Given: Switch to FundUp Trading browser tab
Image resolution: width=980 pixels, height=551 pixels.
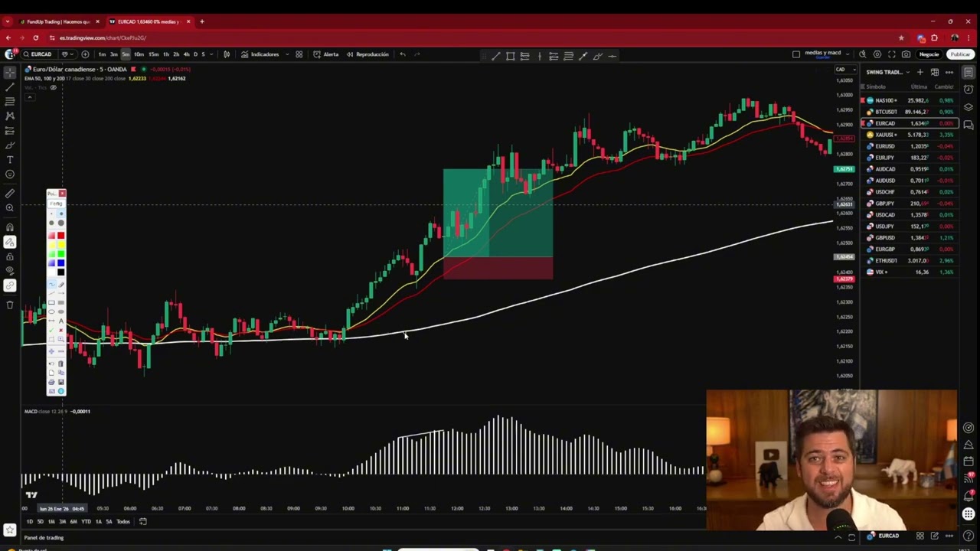Looking at the screenshot, I should click(x=57, y=21).
